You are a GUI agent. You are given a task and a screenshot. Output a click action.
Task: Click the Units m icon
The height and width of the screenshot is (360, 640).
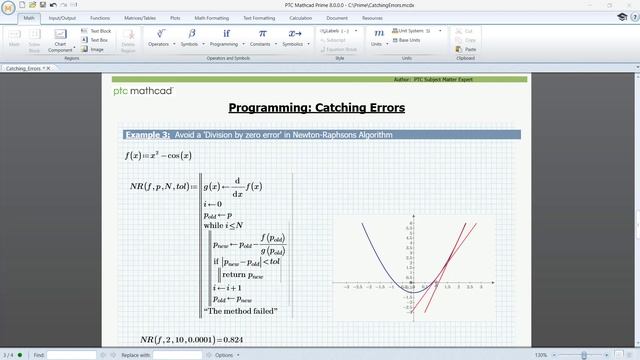pos(379,33)
